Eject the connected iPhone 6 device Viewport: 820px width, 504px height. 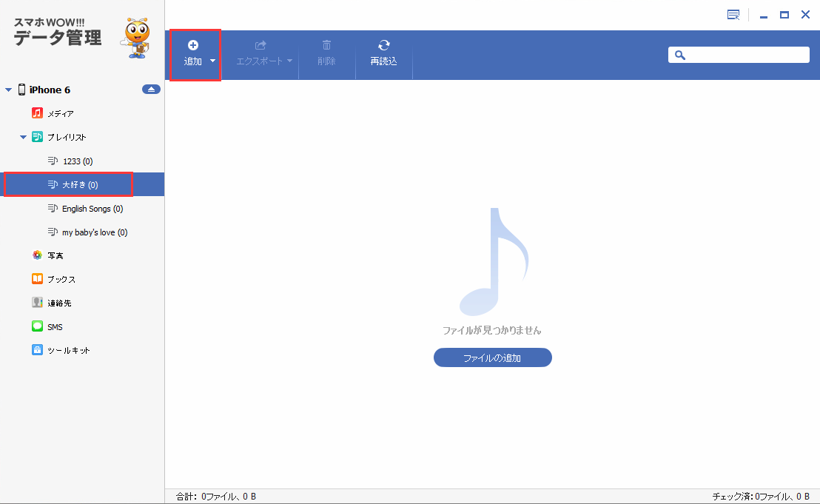click(151, 89)
